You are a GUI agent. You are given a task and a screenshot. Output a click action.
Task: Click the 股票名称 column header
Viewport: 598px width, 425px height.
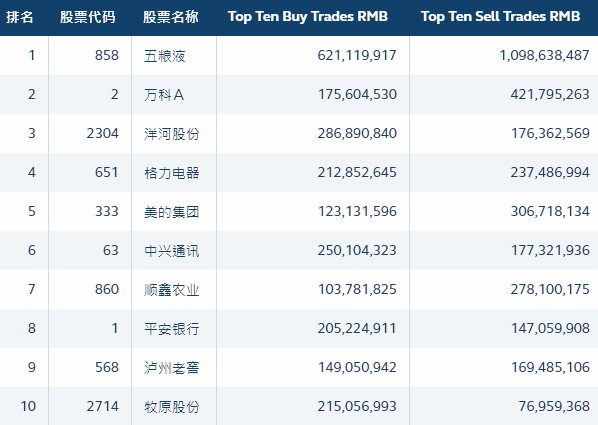pos(171,17)
